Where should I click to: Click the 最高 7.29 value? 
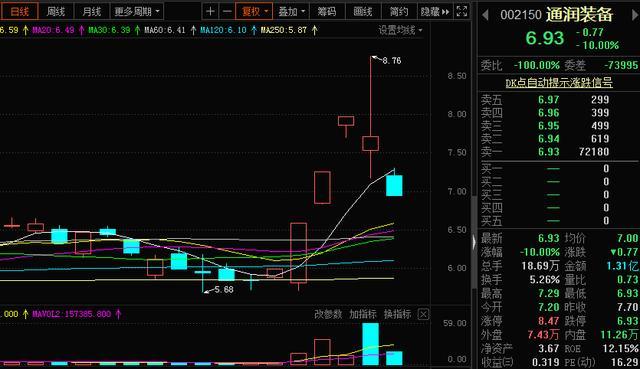(x=549, y=293)
